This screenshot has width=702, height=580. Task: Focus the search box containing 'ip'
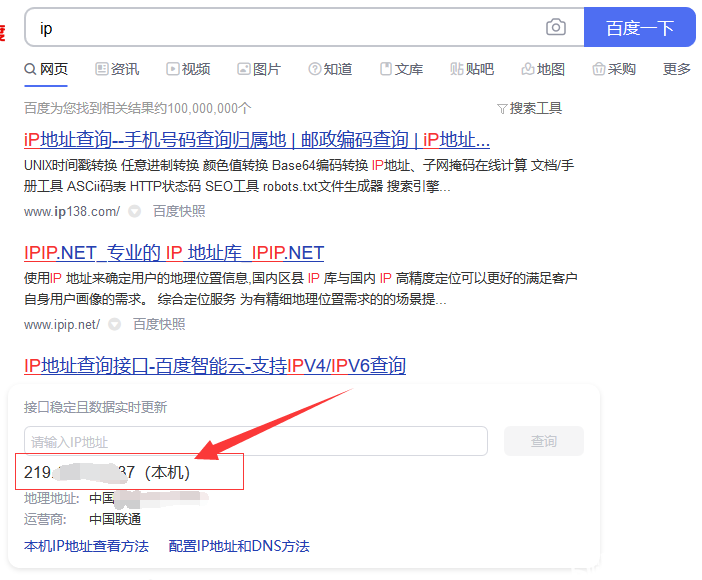[x=304, y=27]
